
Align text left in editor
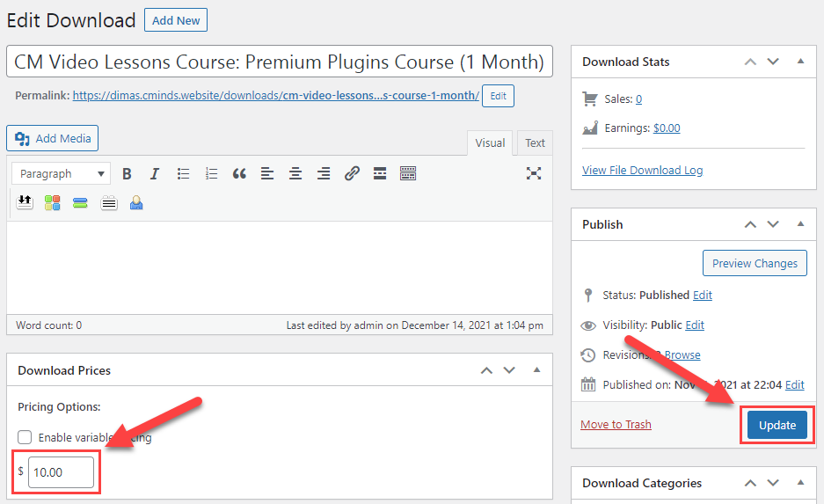point(267,173)
